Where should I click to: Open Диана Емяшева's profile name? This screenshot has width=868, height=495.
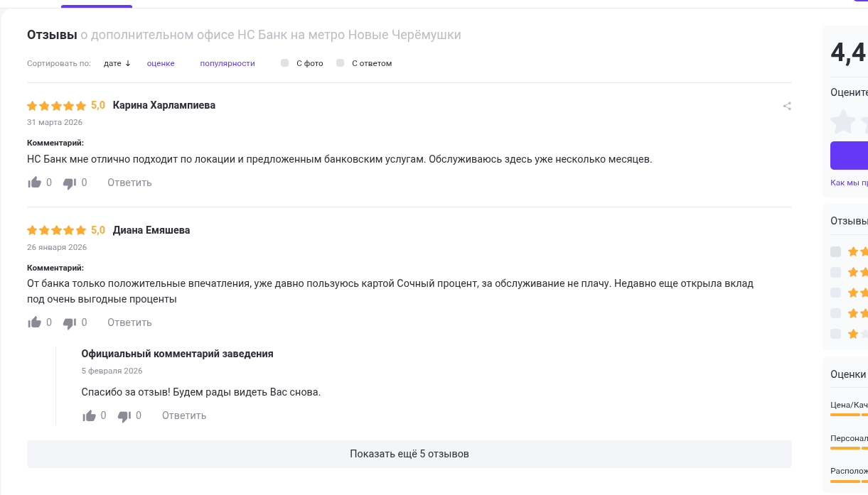151,230
